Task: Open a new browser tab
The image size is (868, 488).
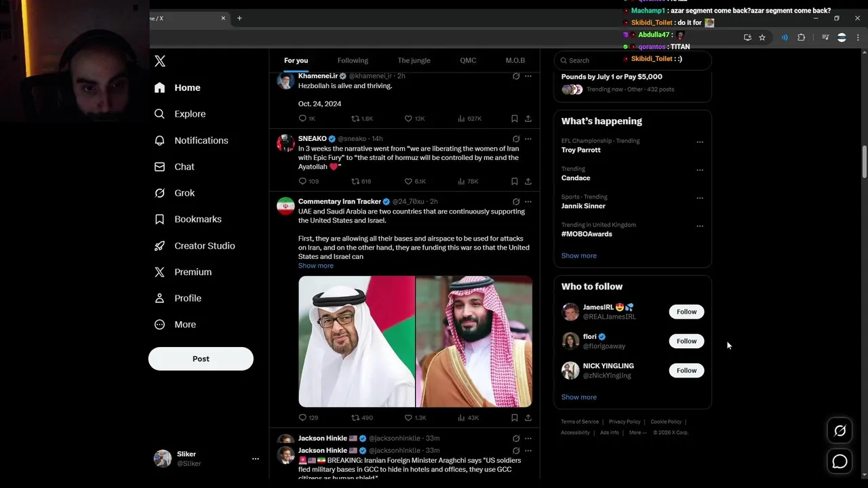Action: pos(239,18)
